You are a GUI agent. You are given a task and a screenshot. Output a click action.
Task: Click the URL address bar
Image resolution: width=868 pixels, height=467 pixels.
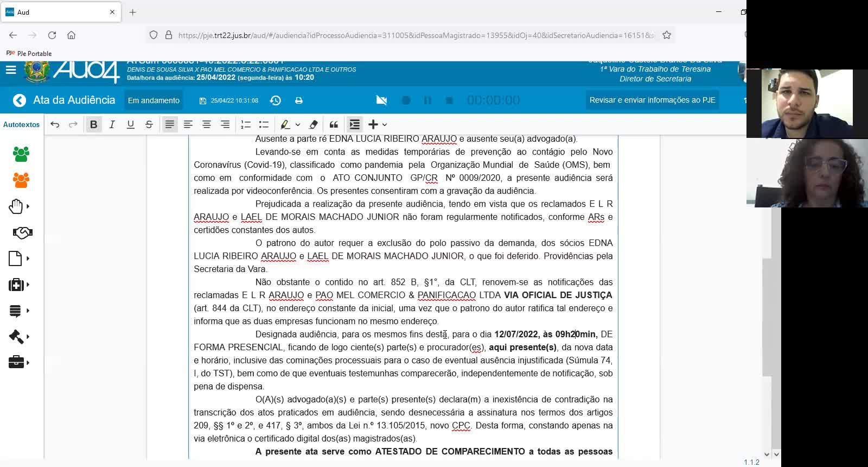pyautogui.click(x=416, y=35)
